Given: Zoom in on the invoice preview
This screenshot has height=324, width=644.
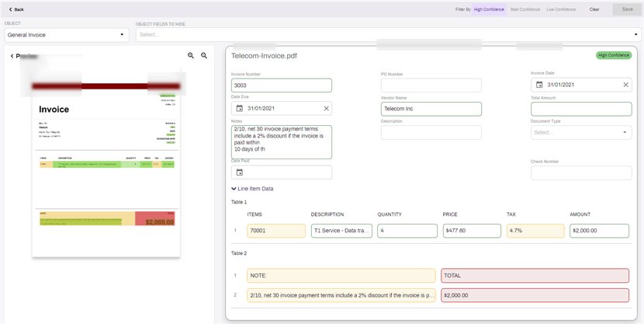Looking at the screenshot, I should [x=191, y=55].
